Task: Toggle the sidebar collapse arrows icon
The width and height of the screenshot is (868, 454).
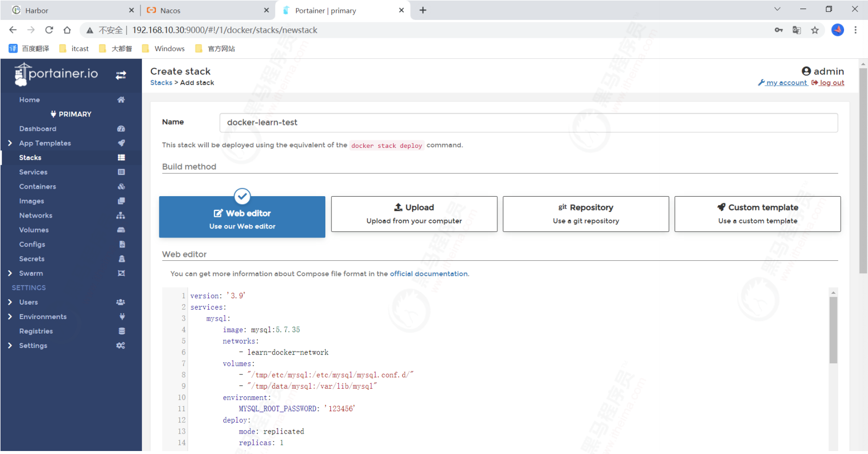Action: pos(121,75)
